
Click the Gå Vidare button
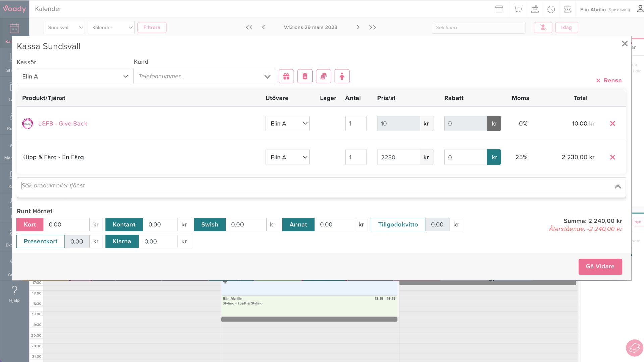tap(600, 266)
